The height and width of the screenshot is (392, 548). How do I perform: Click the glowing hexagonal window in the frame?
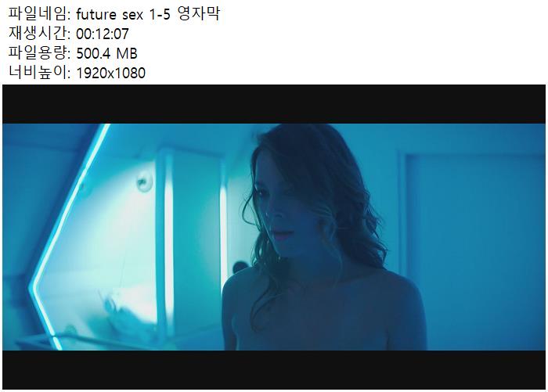(x=95, y=241)
